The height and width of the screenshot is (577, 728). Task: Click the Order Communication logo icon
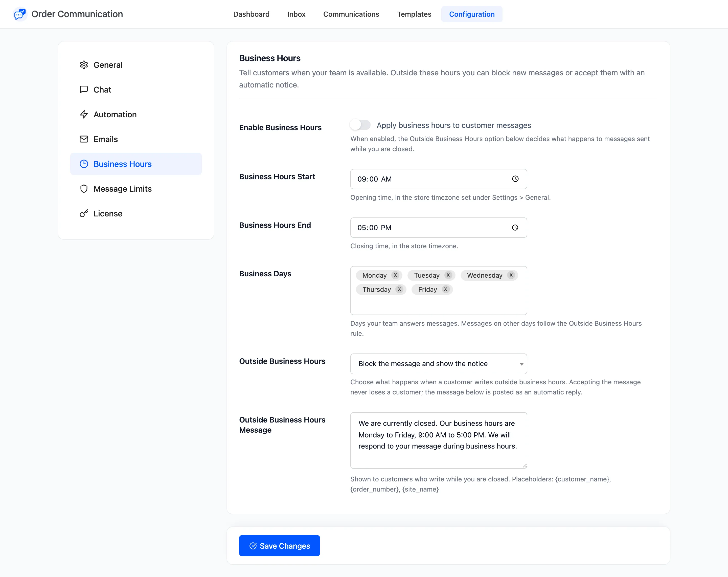20,14
